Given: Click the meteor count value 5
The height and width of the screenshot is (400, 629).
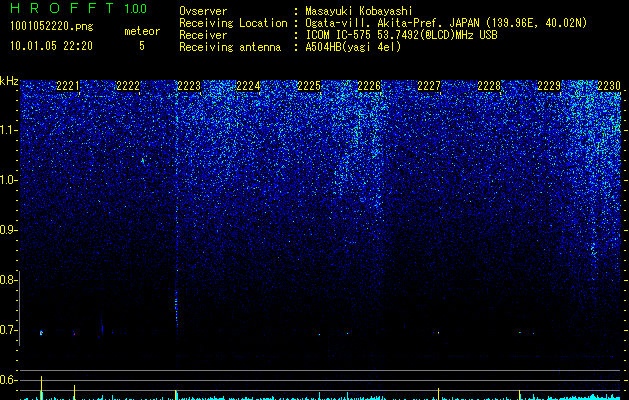Looking at the screenshot, I should tap(142, 46).
